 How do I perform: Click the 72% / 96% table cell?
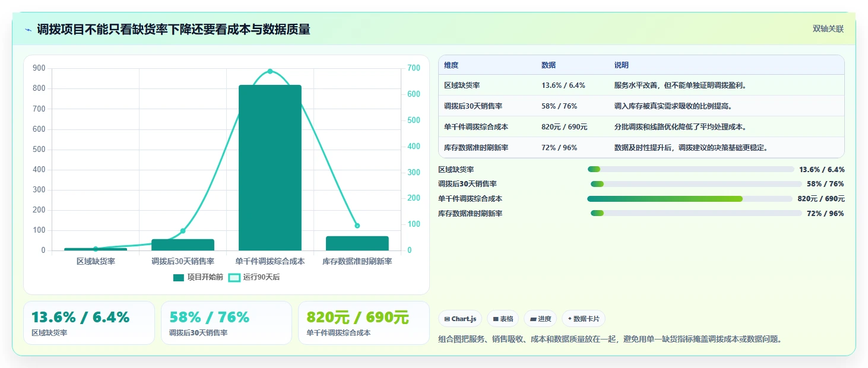559,148
